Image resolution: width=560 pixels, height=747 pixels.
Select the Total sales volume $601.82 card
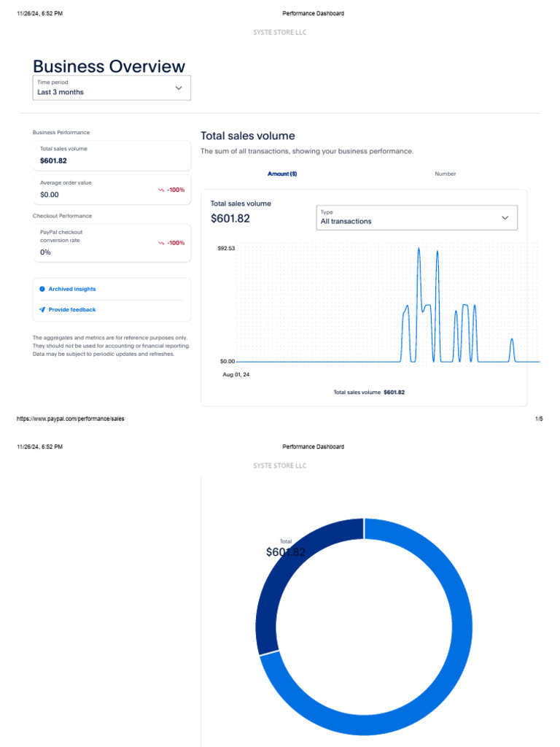click(112, 155)
